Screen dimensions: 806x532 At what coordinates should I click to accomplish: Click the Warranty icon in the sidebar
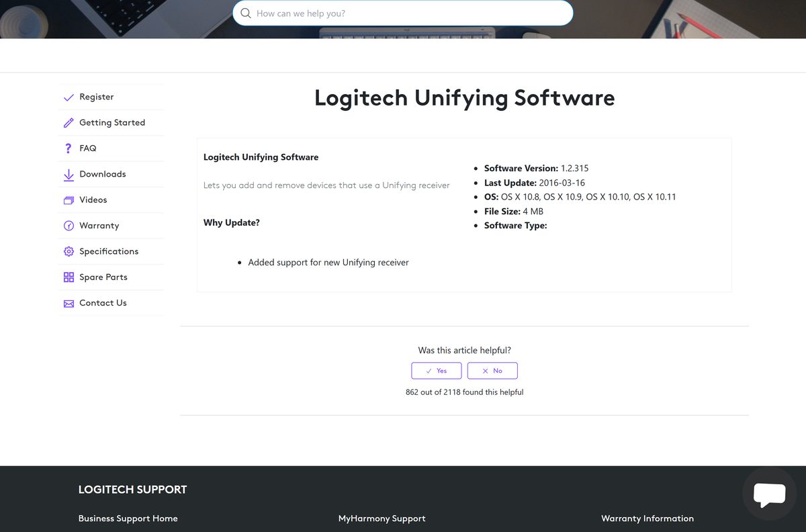[x=69, y=226]
